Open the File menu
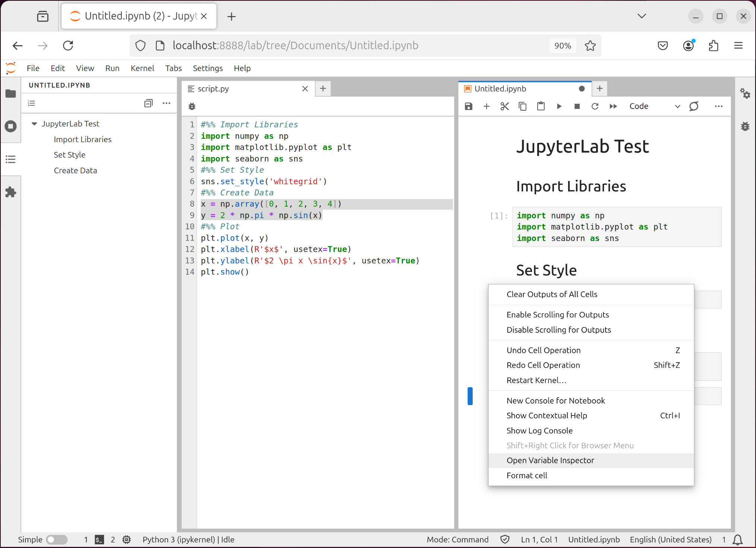Image resolution: width=756 pixels, height=548 pixels. [33, 68]
